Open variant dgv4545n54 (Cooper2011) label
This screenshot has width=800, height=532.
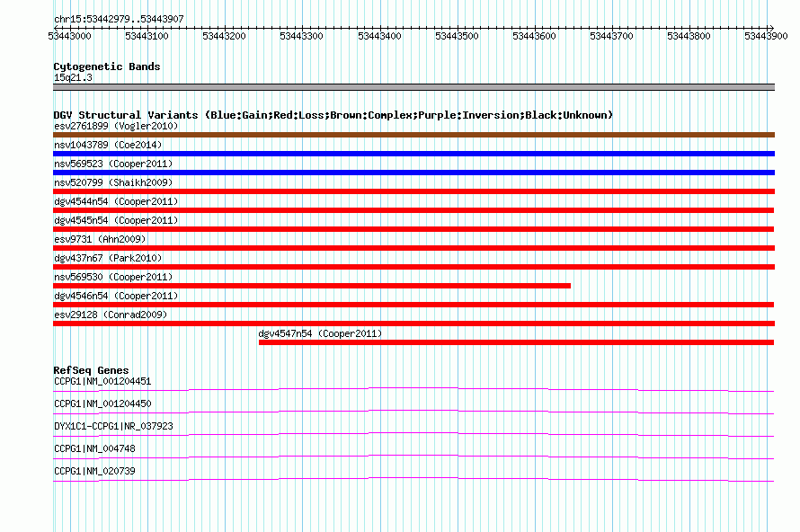point(116,220)
